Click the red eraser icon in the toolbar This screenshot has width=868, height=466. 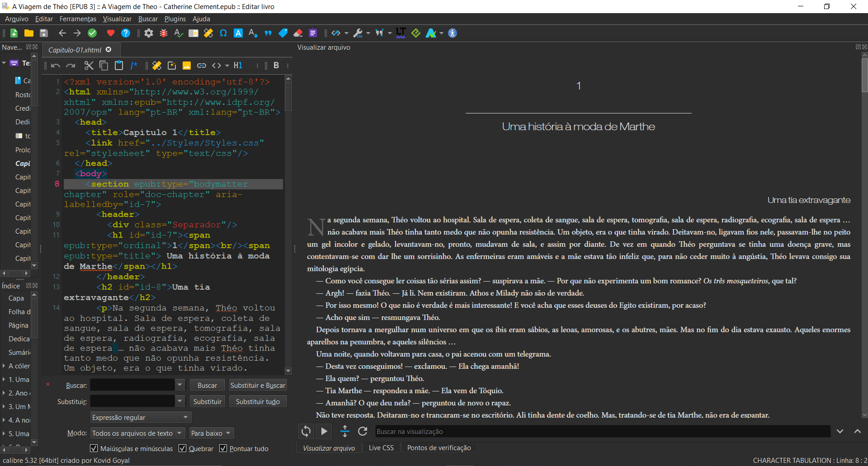298,33
